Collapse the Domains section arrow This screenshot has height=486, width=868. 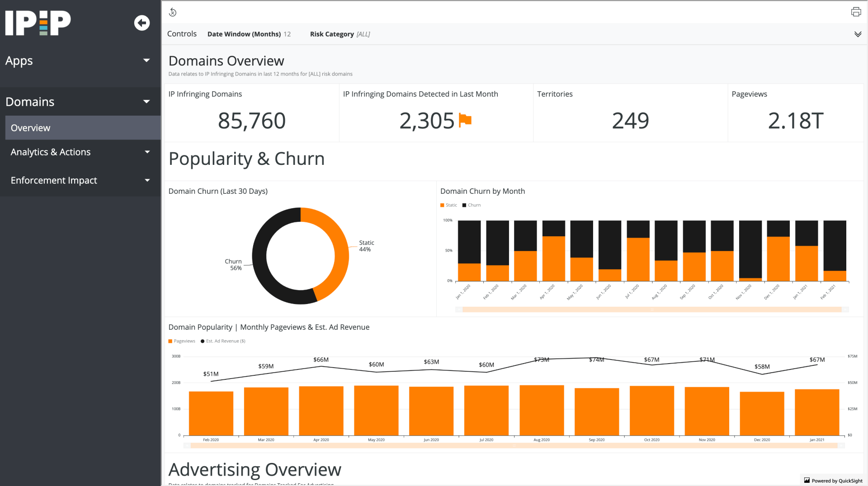(x=146, y=102)
